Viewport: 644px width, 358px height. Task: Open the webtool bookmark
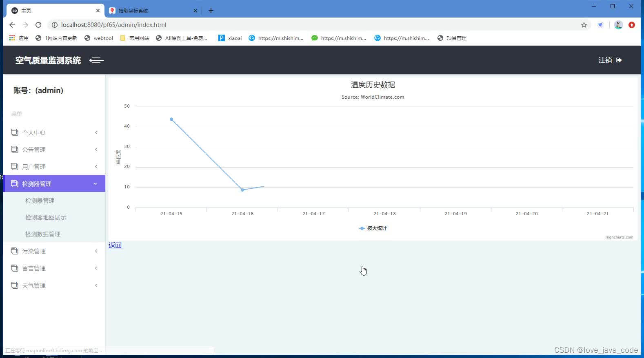99,38
